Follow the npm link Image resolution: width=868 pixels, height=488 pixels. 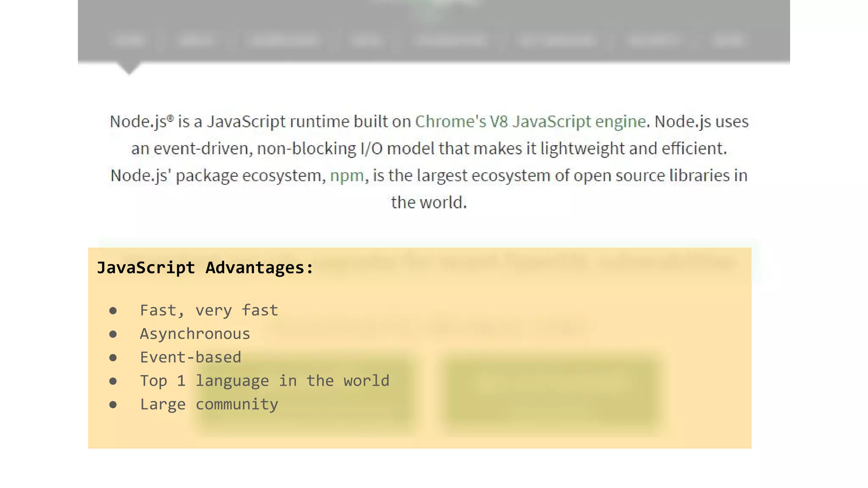point(347,176)
